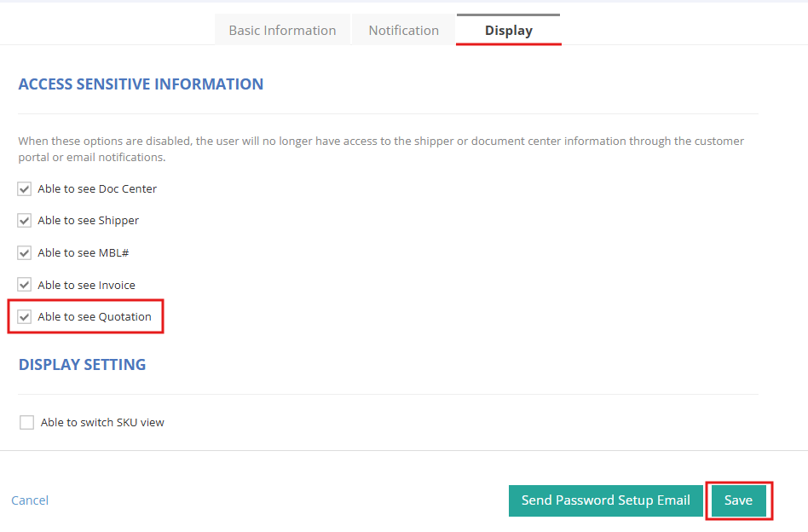Click the Able to see Quotation label text
The height and width of the screenshot is (532, 808).
coord(96,316)
